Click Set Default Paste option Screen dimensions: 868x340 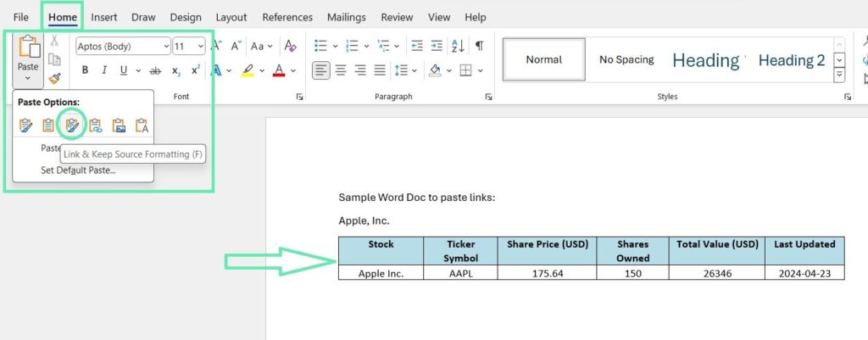click(x=78, y=170)
